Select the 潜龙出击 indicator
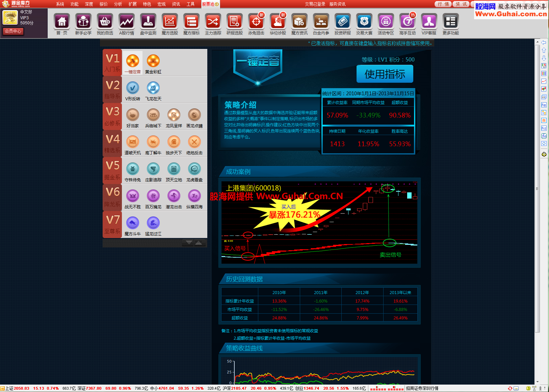The height and width of the screenshot is (392, 549). (x=174, y=199)
